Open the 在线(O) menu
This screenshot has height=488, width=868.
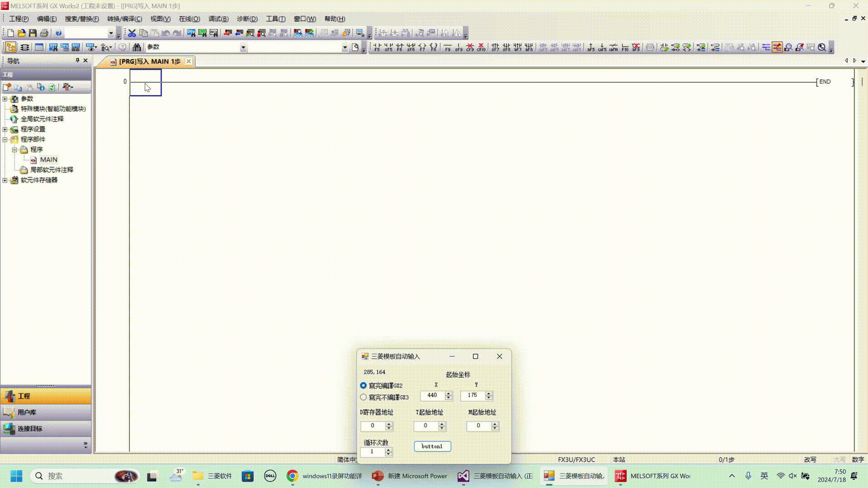pos(189,19)
